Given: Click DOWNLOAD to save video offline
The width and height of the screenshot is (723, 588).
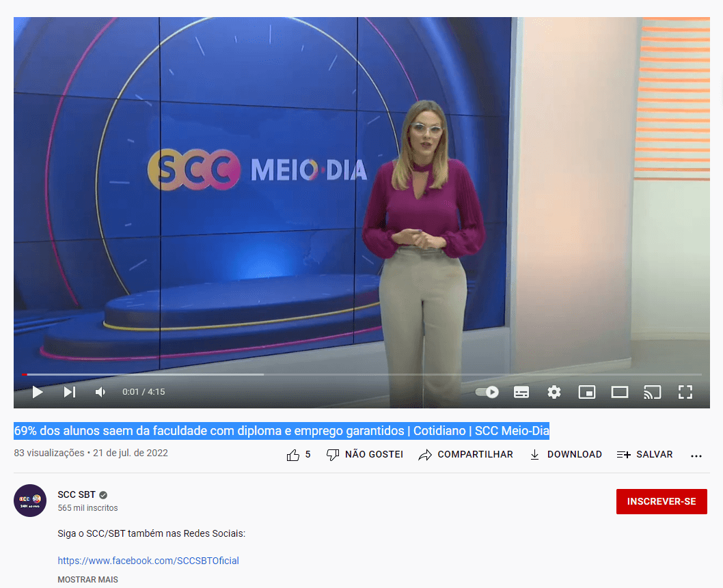Looking at the screenshot, I should (x=566, y=455).
